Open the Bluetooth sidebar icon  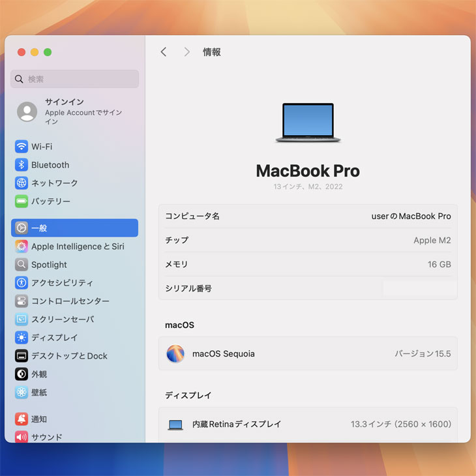point(22,165)
